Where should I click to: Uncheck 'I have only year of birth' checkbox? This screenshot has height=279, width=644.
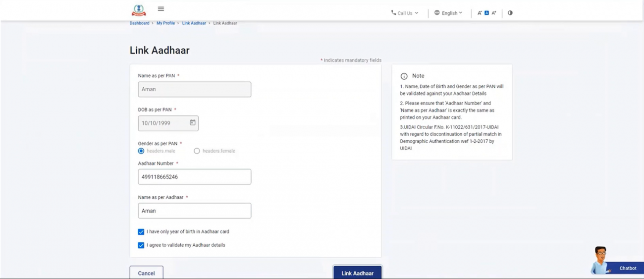pos(141,232)
